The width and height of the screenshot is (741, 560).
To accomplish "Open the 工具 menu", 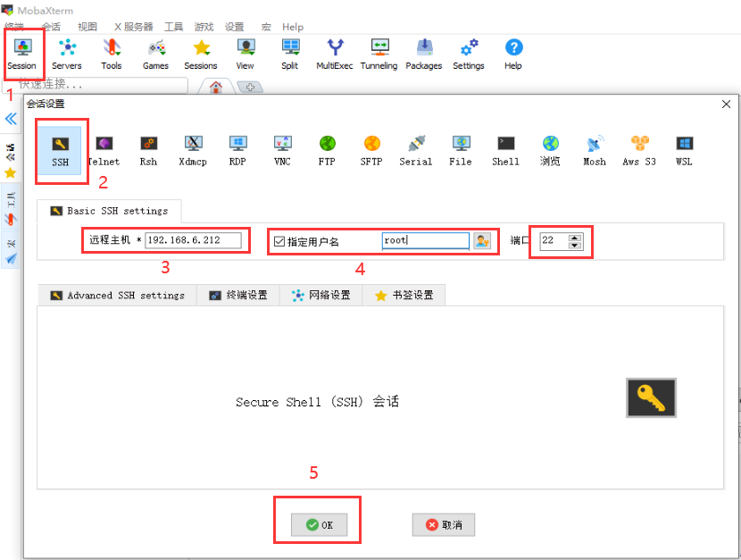I will point(173,27).
